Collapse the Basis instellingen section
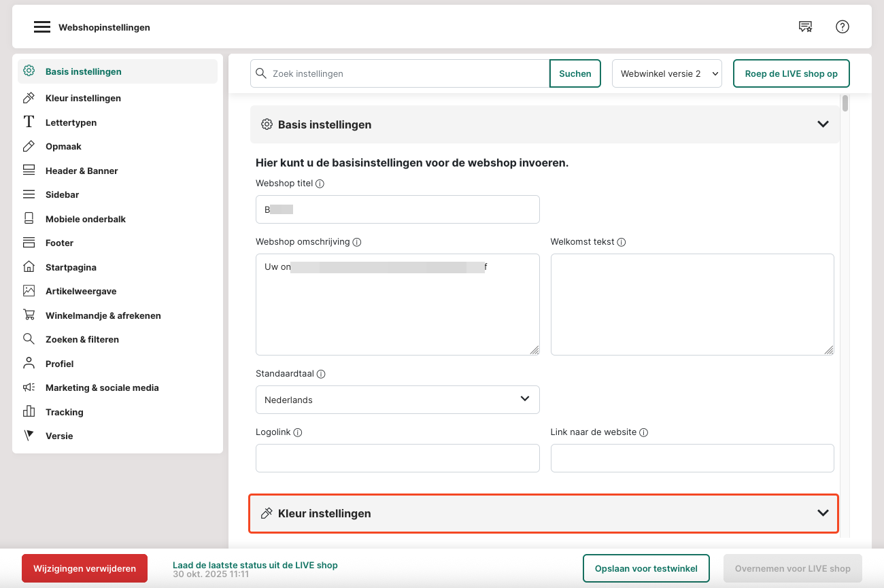The height and width of the screenshot is (588, 884). point(823,124)
